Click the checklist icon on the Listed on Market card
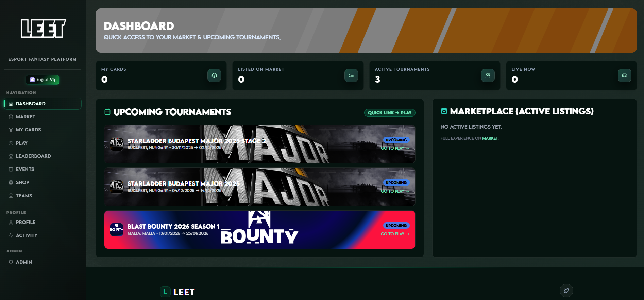This screenshot has height=300, width=644. [x=351, y=75]
